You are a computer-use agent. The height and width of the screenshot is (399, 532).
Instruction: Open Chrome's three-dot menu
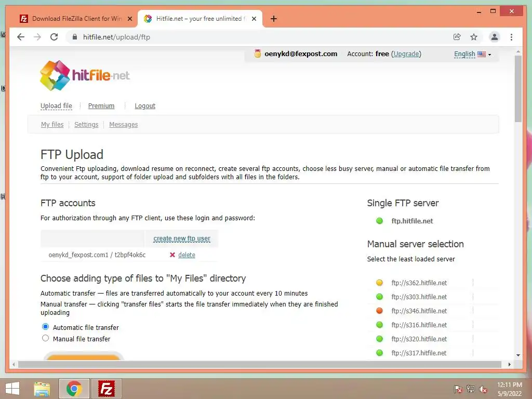511,37
